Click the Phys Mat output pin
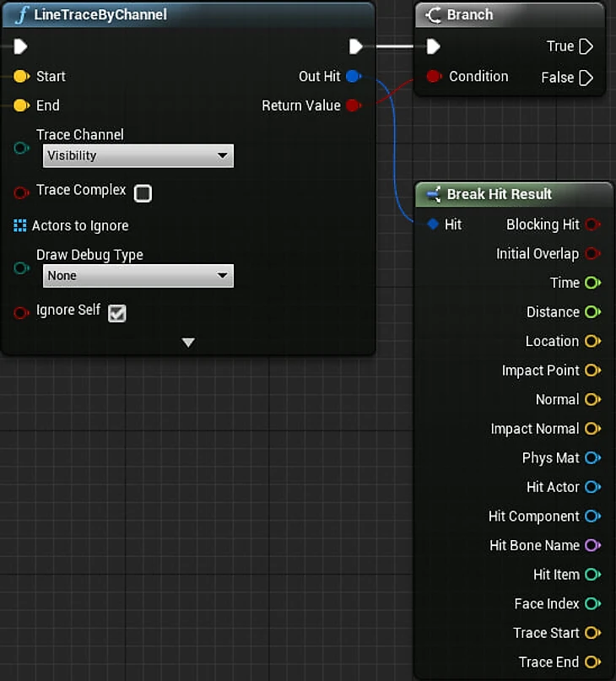Viewport: 616px width, 681px height. (x=593, y=457)
